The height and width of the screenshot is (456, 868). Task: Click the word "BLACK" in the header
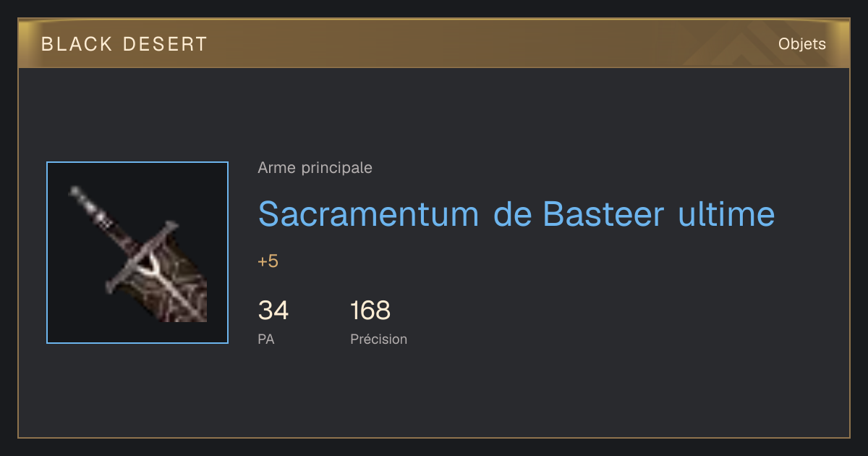point(77,44)
